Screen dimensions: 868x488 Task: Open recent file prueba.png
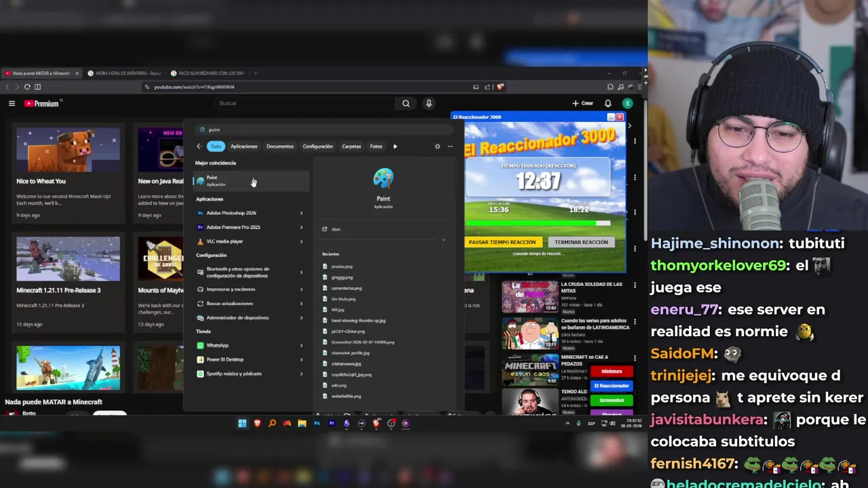click(x=338, y=266)
